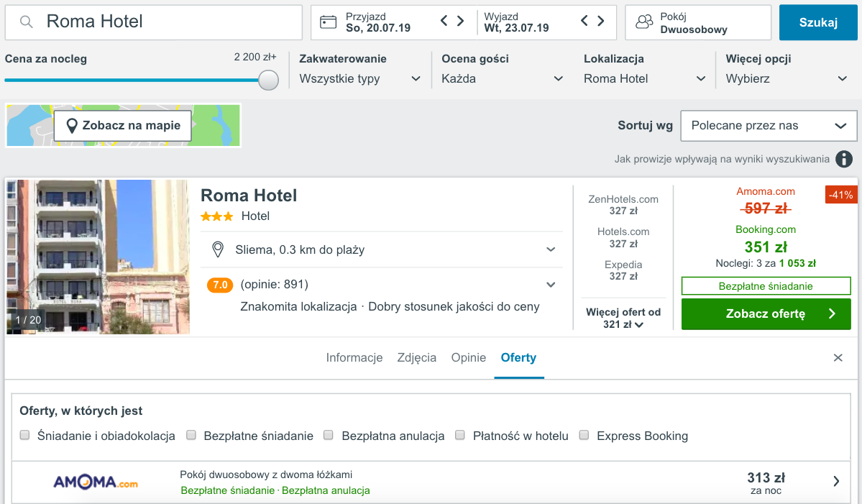This screenshot has height=504, width=862.
Task: Click the Wyjazd Wt, 23.07.19 date
Action: click(516, 22)
